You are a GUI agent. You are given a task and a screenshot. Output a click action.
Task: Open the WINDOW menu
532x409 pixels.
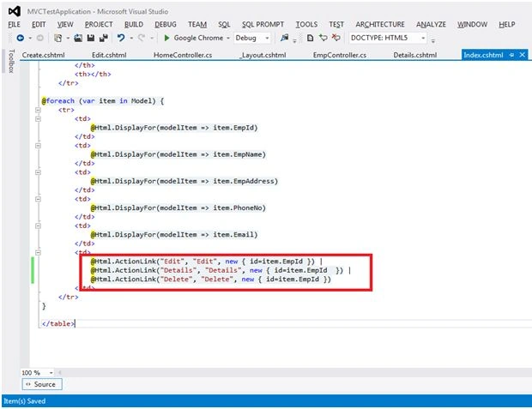tap(472, 24)
